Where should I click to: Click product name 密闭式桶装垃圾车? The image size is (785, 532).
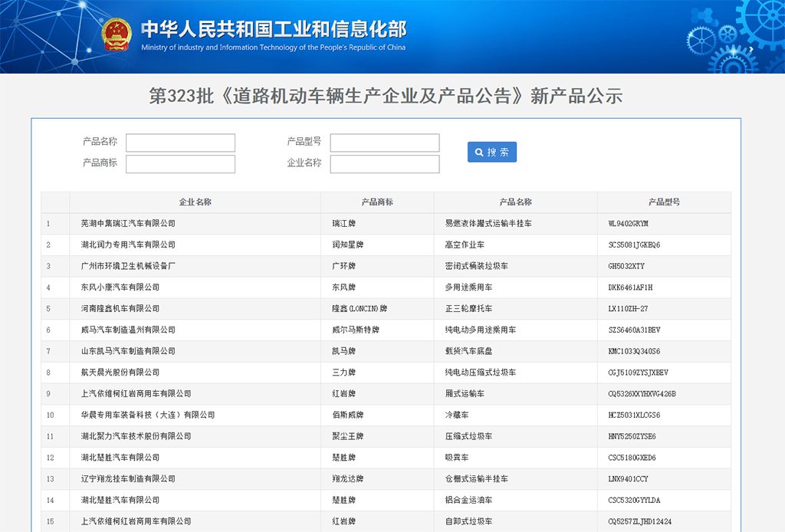(477, 266)
